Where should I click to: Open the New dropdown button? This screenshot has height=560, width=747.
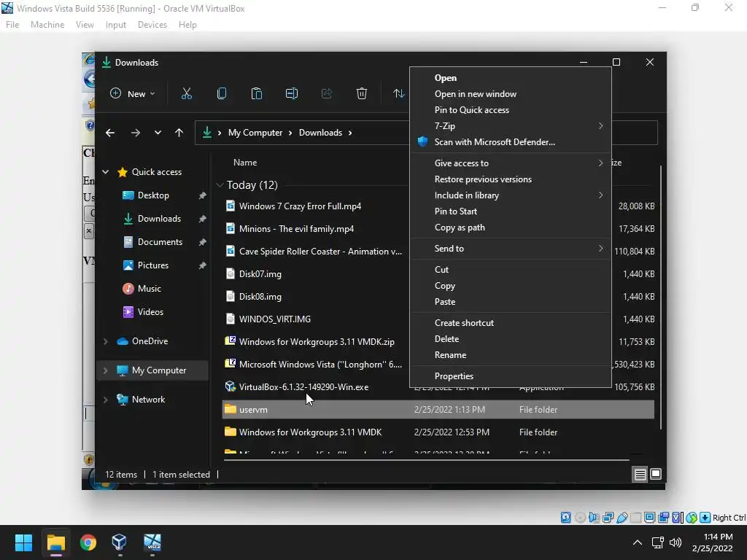pyautogui.click(x=133, y=94)
